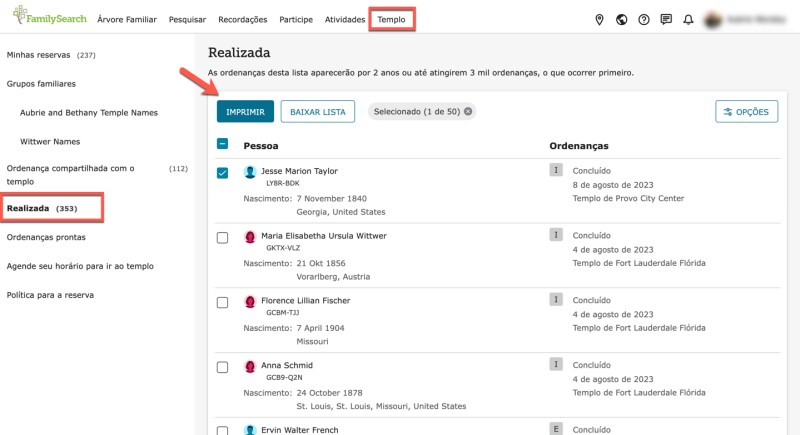800x435 pixels.
Task: Click Jesse Marion Taylor's male person icon
Action: (250, 172)
